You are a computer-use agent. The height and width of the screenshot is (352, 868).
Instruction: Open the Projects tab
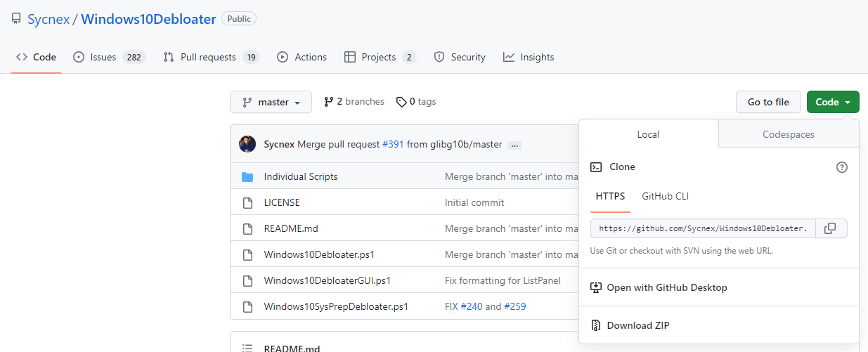(x=380, y=57)
